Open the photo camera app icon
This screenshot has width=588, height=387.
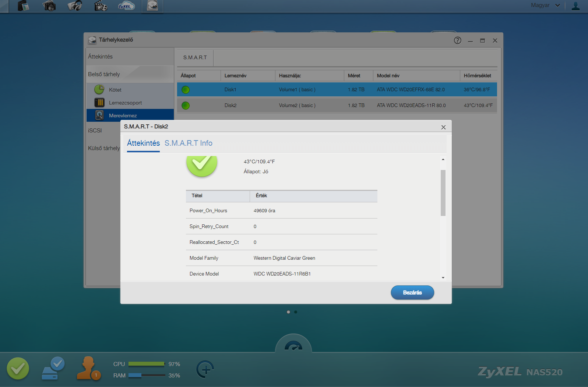click(x=49, y=6)
